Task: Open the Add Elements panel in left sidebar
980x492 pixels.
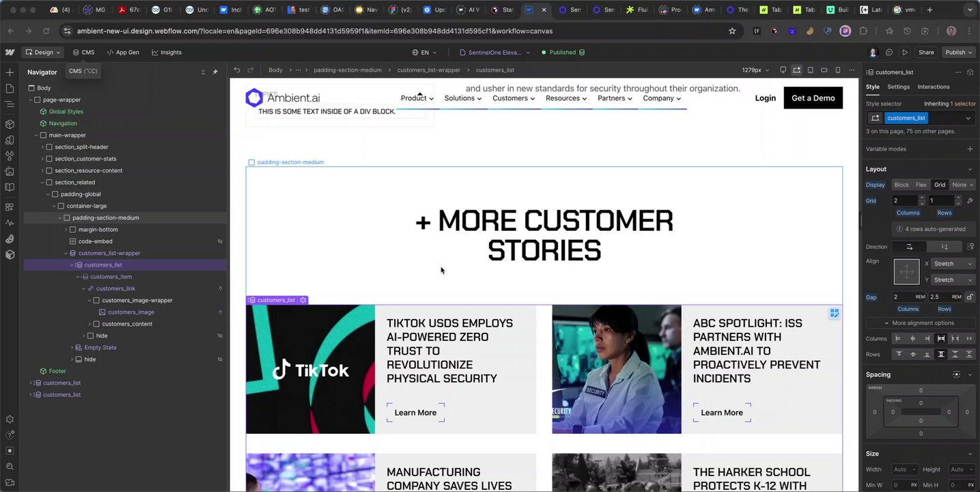Action: click(x=10, y=72)
